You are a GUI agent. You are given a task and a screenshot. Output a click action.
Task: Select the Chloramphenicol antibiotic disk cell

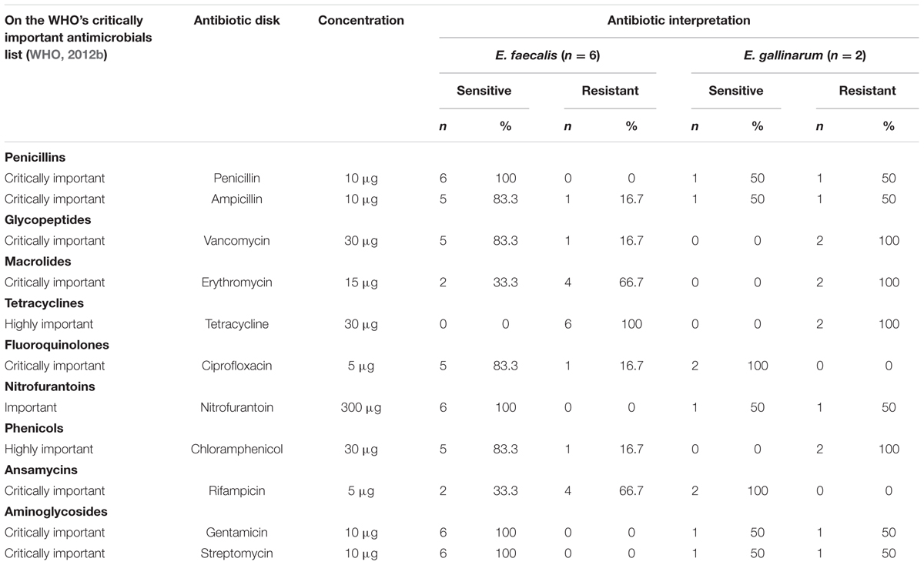tap(237, 449)
